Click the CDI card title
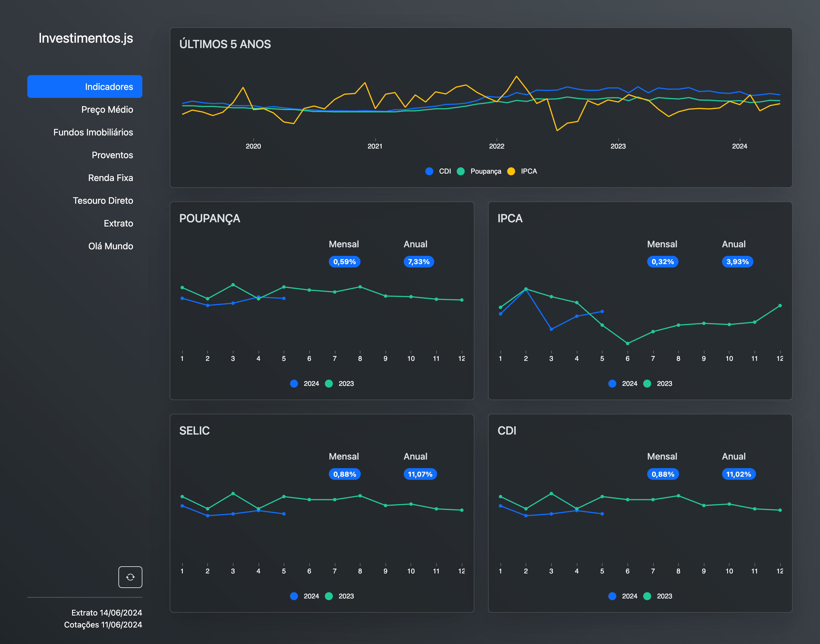 coord(507,431)
